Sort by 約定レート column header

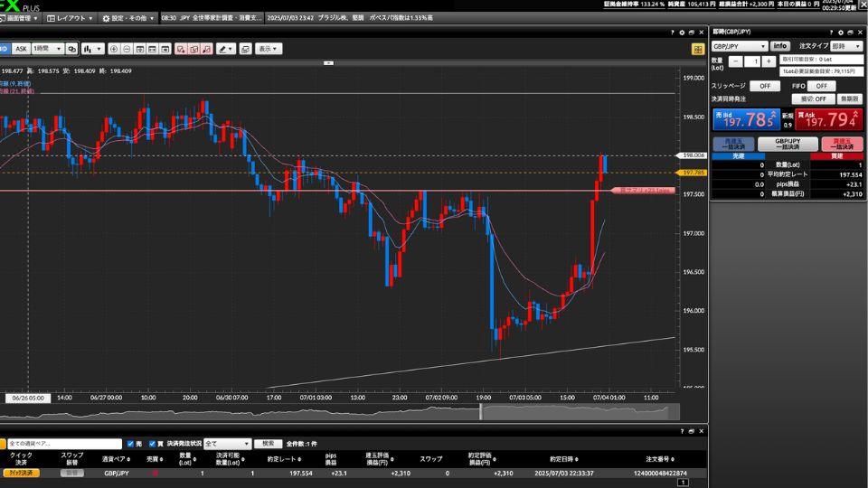click(x=284, y=459)
